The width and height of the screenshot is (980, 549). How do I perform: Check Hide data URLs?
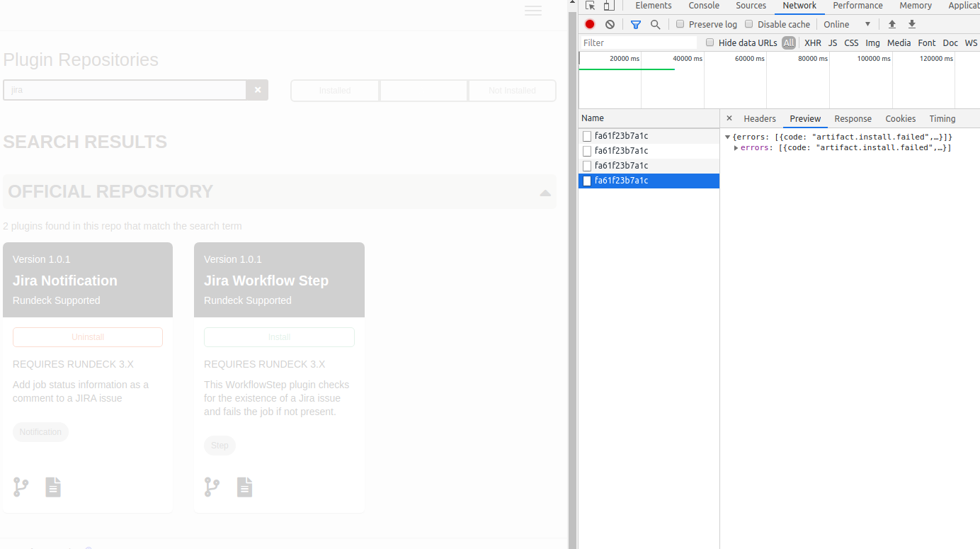[710, 43]
